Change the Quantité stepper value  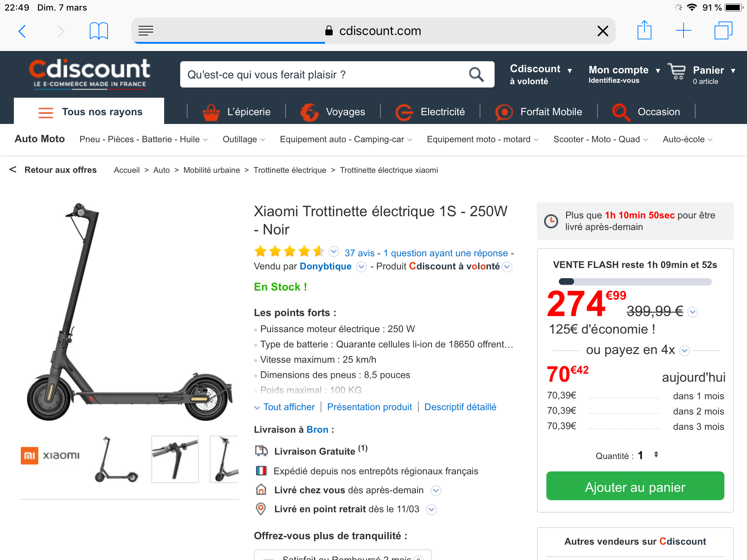pyautogui.click(x=656, y=455)
